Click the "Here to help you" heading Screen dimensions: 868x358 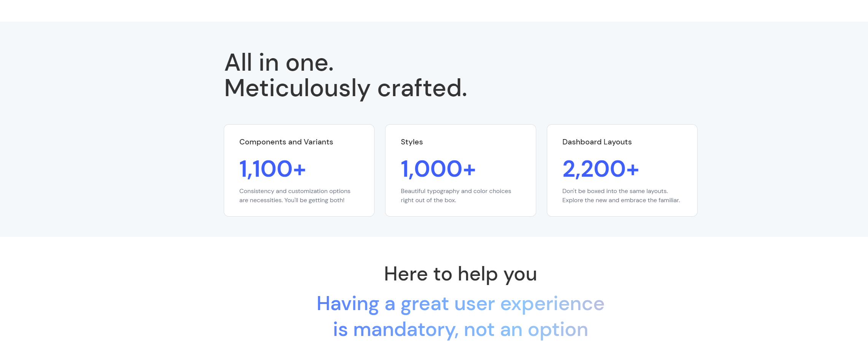point(460,274)
